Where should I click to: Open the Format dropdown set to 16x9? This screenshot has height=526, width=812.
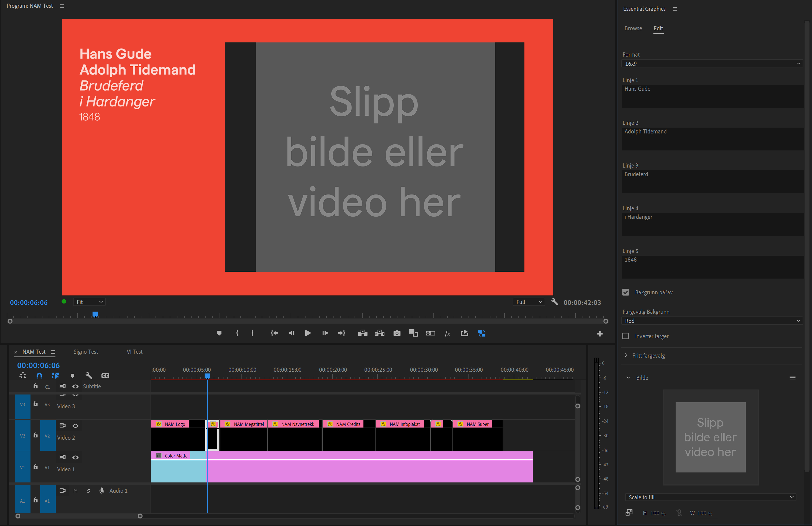pyautogui.click(x=711, y=64)
